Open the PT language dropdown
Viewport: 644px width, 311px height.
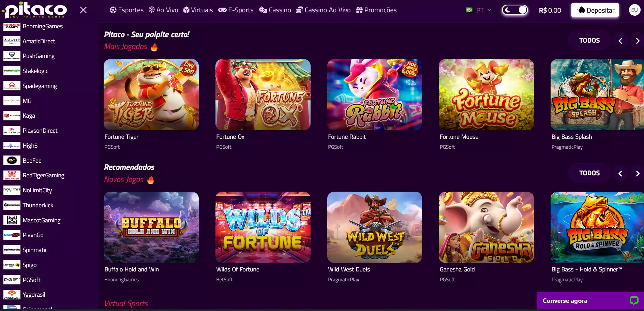point(479,10)
